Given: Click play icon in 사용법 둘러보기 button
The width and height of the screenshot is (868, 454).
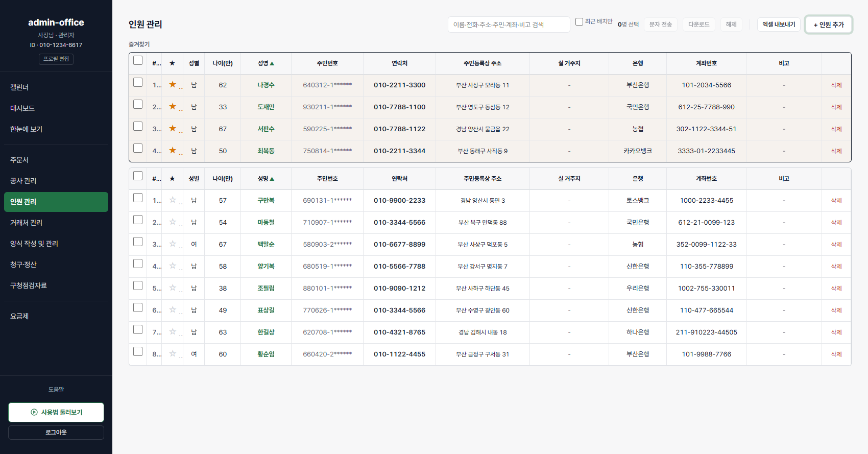Looking at the screenshot, I should point(34,412).
